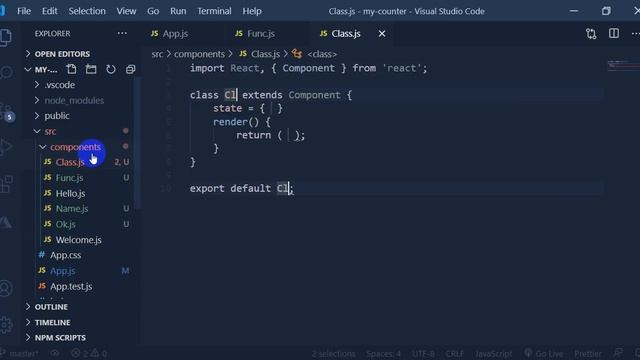Expand the public folder

point(57,116)
